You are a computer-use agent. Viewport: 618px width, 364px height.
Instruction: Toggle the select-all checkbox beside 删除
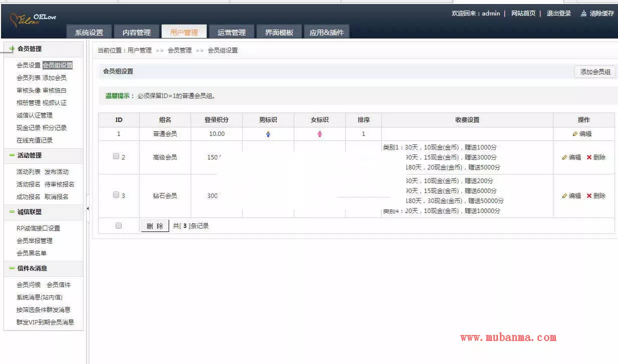click(x=119, y=225)
